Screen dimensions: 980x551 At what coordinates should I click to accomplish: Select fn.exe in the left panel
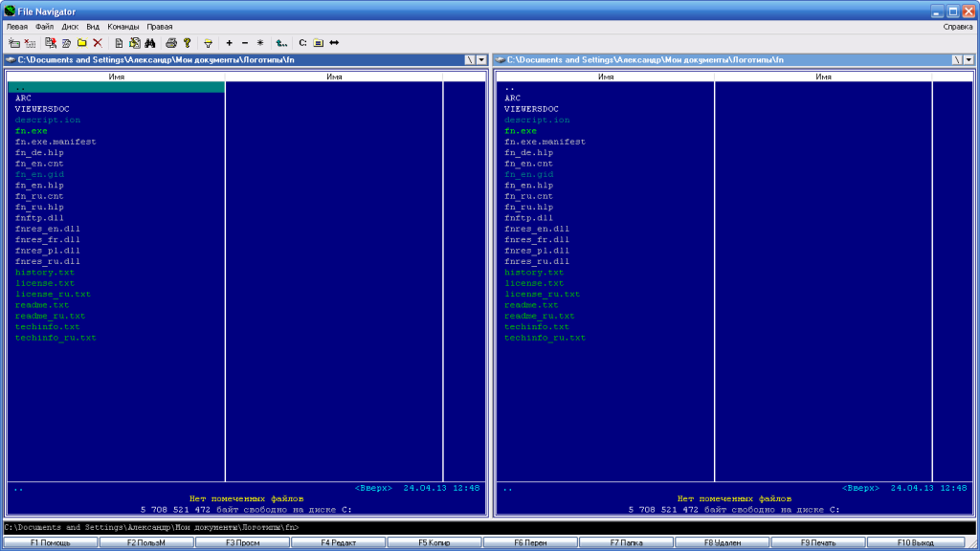[32, 131]
